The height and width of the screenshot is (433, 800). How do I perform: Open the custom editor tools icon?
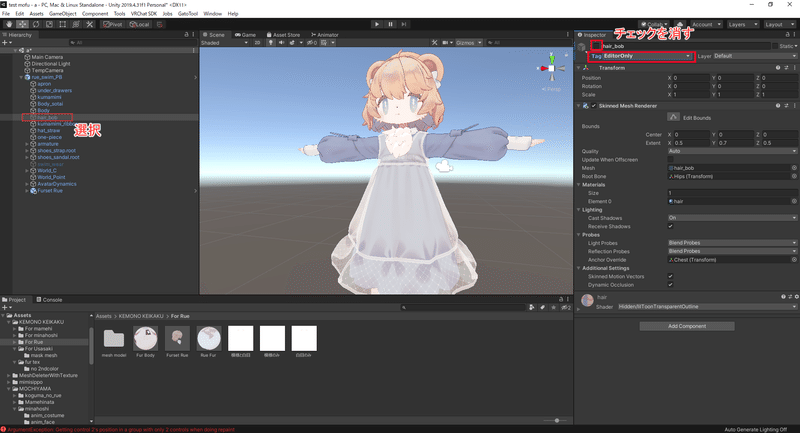[x=89, y=24]
